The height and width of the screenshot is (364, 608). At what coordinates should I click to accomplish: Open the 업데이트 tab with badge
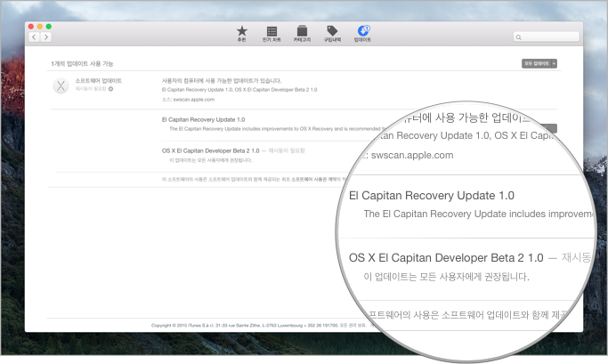click(362, 34)
